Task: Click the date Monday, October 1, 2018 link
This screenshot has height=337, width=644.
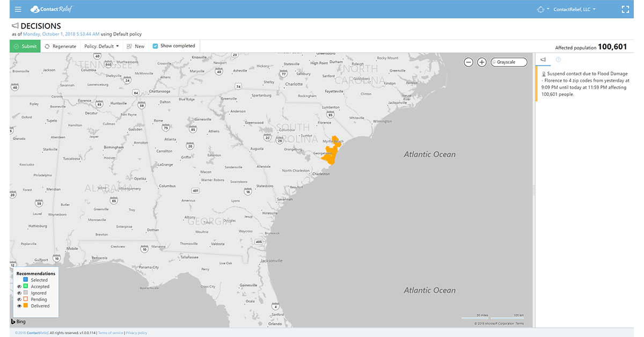Action: (x=61, y=34)
